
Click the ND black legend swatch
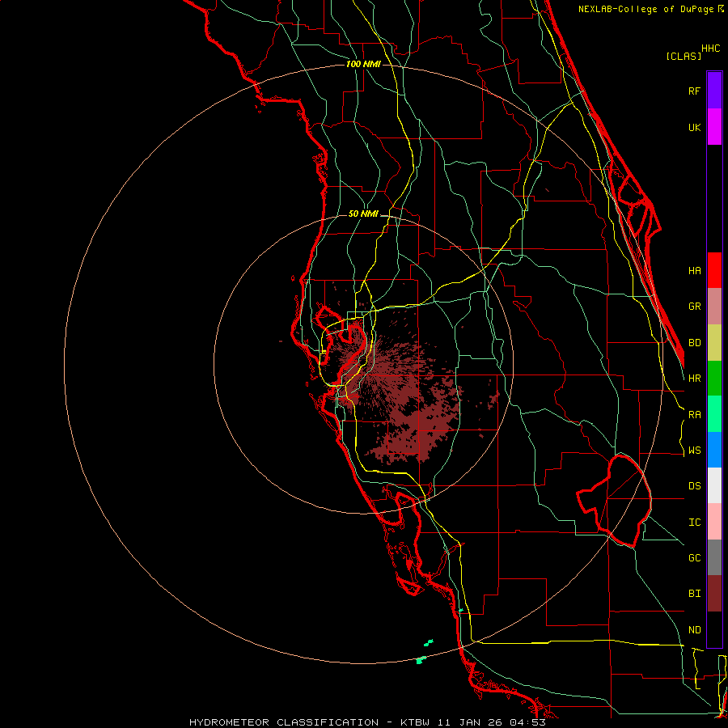tap(714, 629)
